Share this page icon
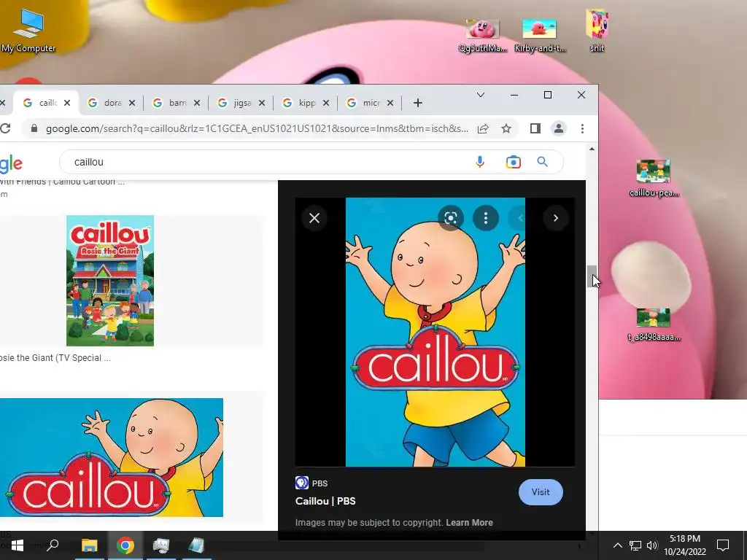This screenshot has width=747, height=560. tap(483, 128)
